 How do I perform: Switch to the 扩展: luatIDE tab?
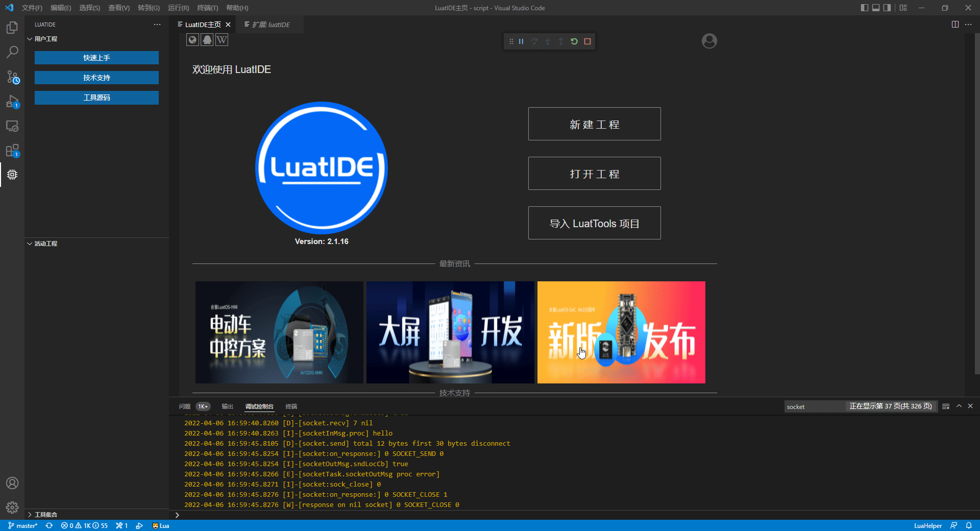click(271, 25)
